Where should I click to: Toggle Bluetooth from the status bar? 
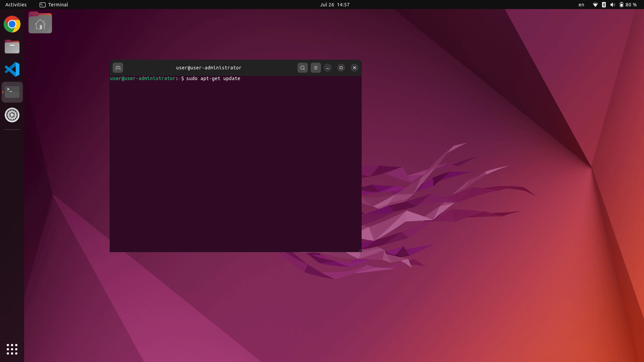coord(604,5)
